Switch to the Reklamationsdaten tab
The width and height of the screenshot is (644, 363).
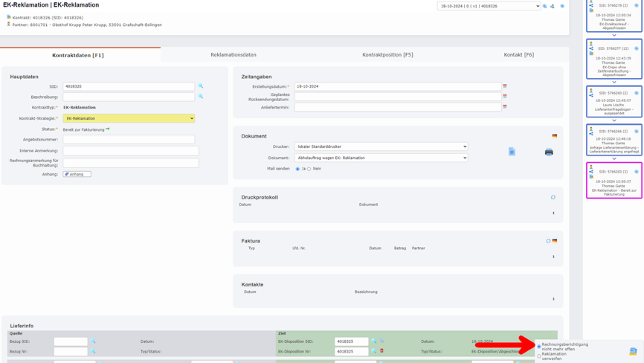pos(234,55)
